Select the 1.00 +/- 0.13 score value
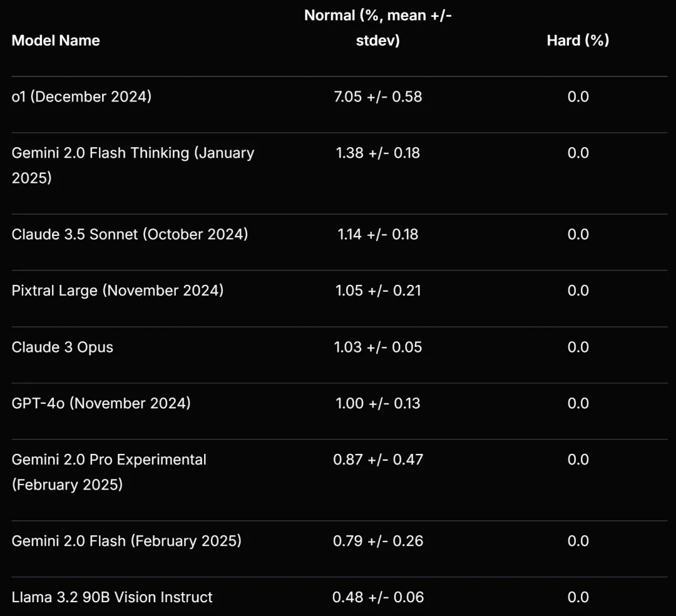This screenshot has width=676, height=616. pos(378,403)
